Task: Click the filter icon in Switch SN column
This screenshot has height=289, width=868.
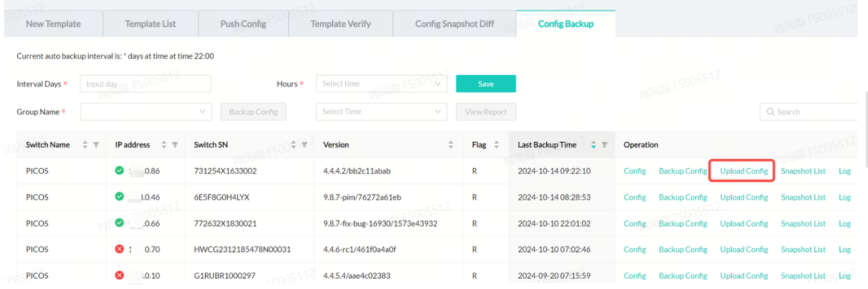Action: [x=304, y=144]
